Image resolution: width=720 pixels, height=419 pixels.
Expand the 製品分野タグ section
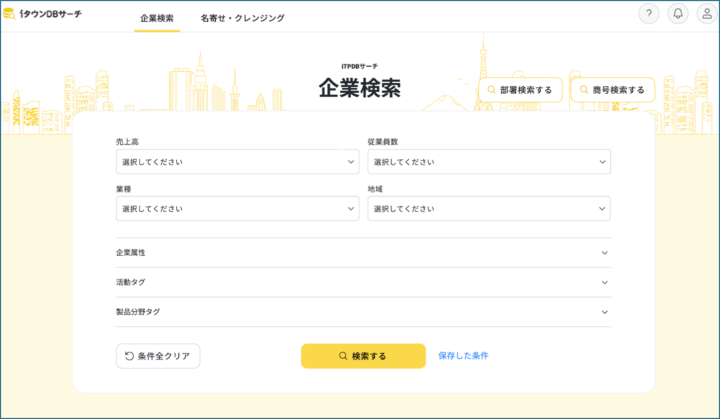tap(362, 312)
